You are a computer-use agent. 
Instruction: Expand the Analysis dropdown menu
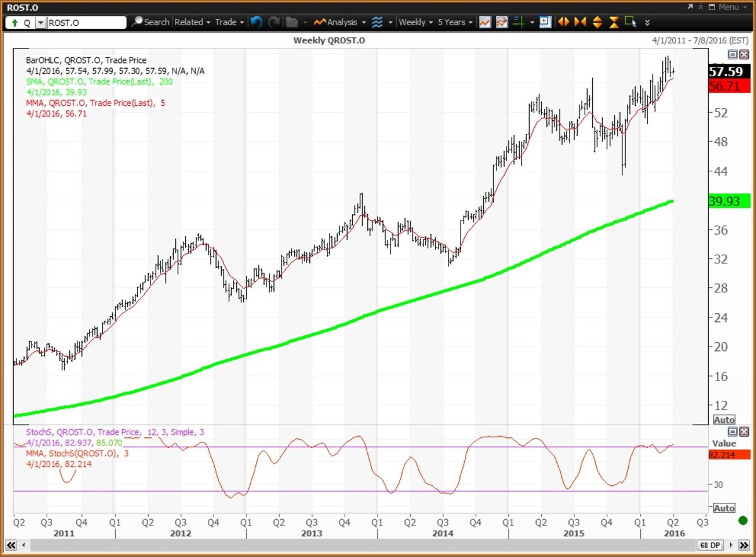pos(340,22)
